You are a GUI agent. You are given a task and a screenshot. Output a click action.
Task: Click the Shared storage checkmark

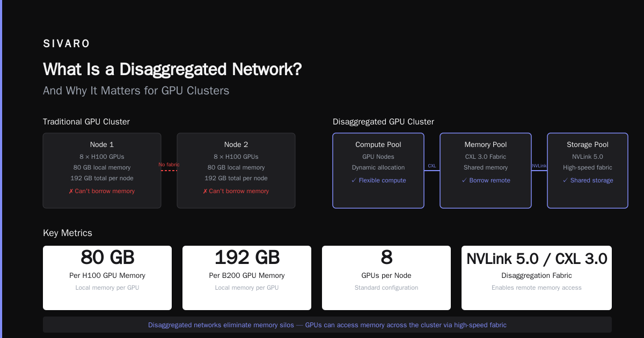coord(565,181)
